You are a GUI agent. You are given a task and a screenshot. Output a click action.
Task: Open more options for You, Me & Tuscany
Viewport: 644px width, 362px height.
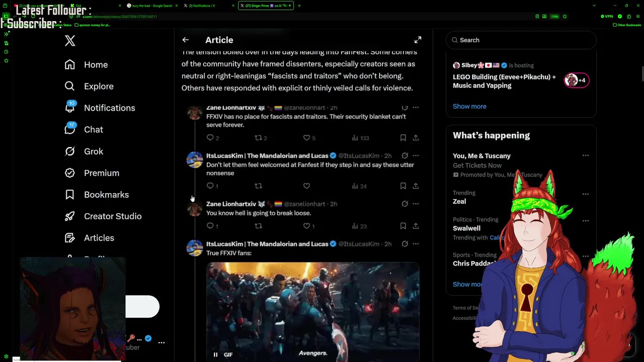tap(585, 156)
